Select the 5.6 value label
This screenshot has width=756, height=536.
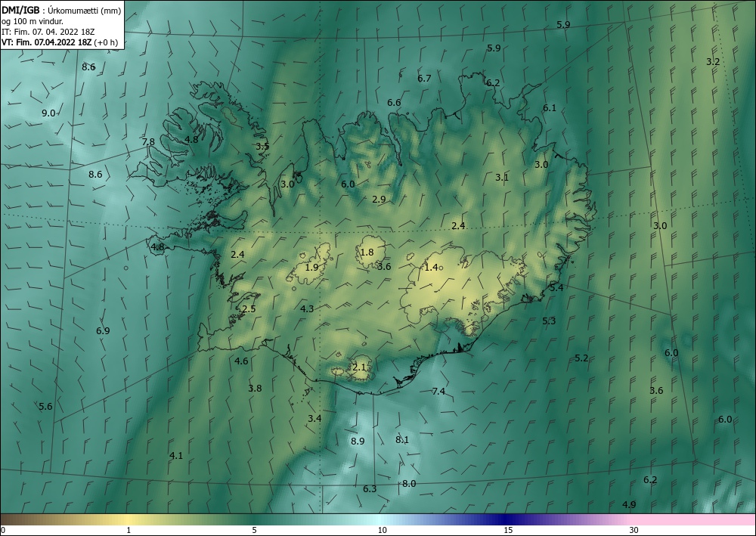click(x=45, y=406)
